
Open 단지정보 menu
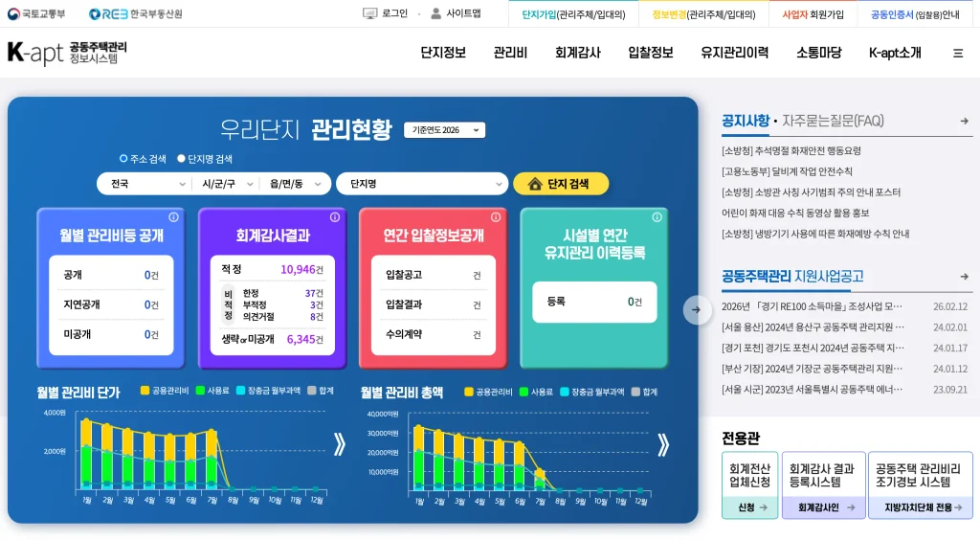[443, 53]
